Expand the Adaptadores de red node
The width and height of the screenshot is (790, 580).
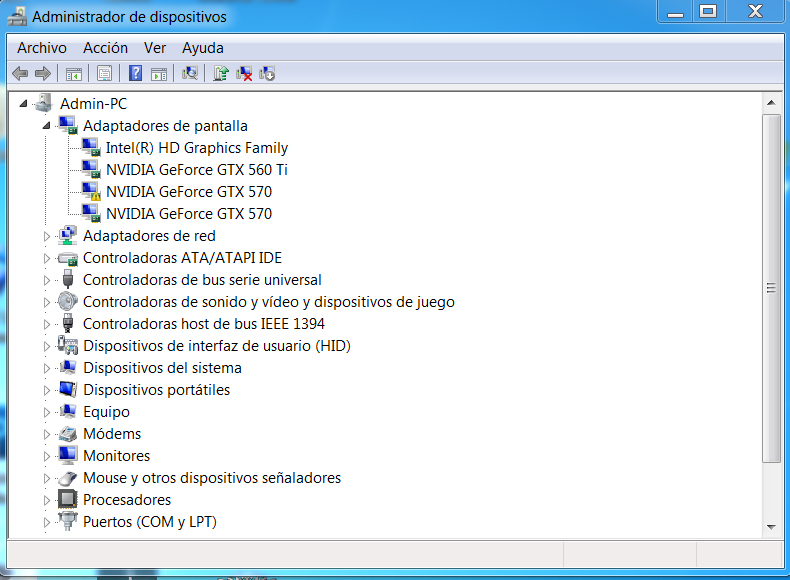[x=47, y=236]
